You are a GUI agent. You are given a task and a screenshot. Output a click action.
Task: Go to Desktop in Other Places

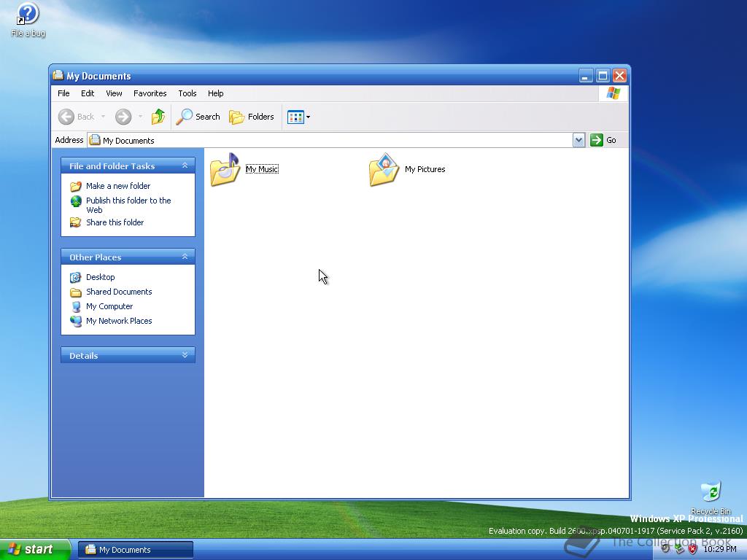coord(101,277)
